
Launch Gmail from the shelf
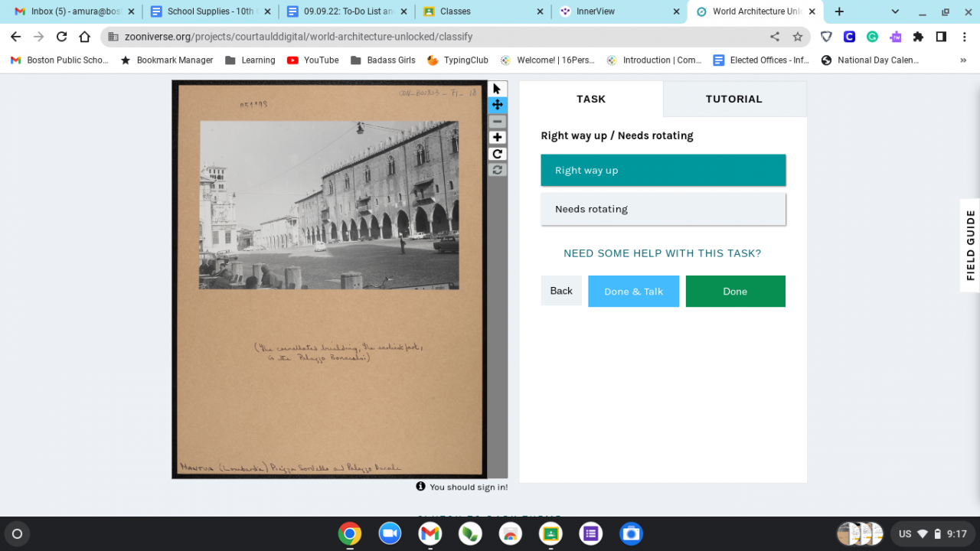click(430, 533)
